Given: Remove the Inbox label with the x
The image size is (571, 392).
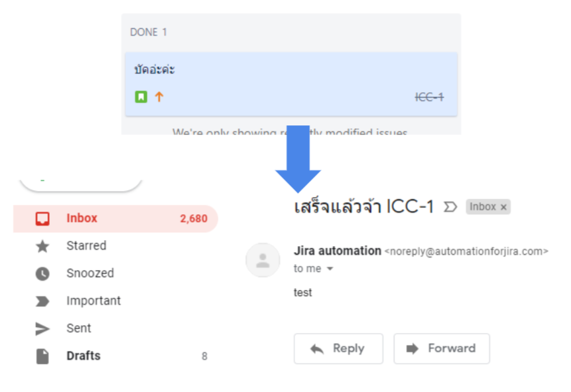Looking at the screenshot, I should [503, 206].
